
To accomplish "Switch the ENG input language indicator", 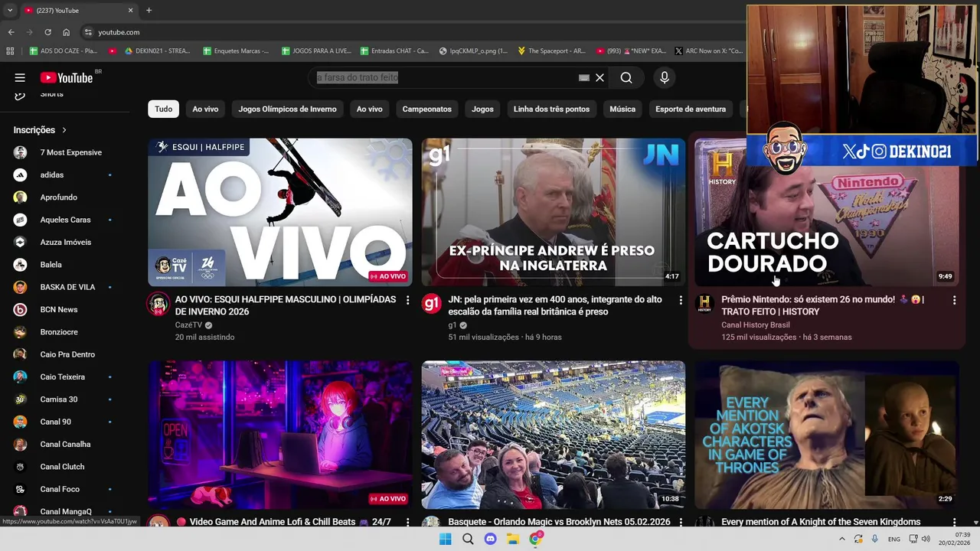I will click(x=893, y=539).
